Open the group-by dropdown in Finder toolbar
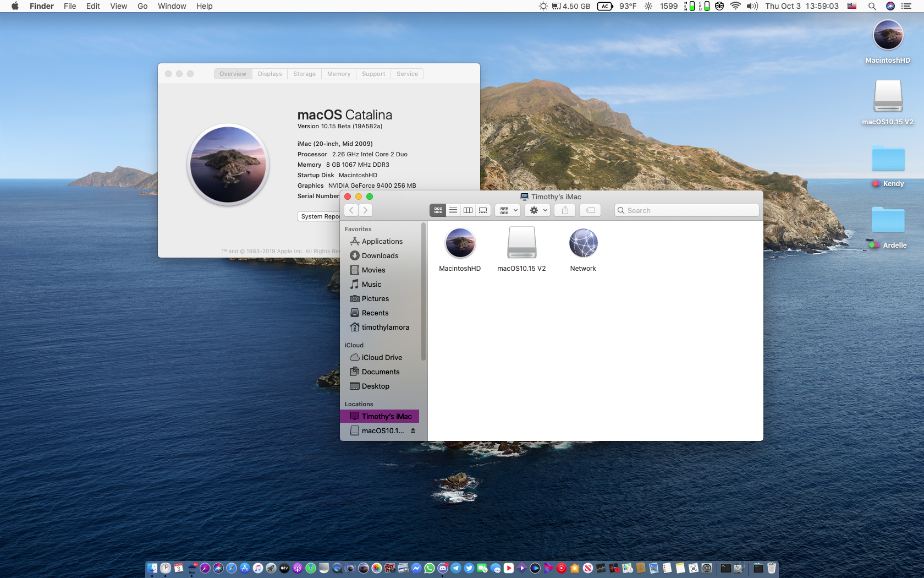 click(508, 210)
